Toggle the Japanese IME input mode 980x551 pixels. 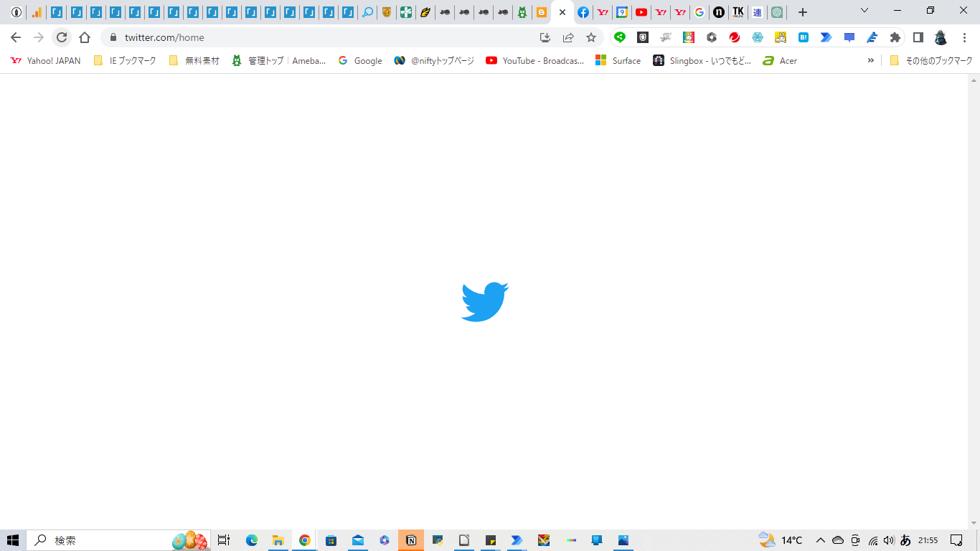pyautogui.click(x=905, y=540)
